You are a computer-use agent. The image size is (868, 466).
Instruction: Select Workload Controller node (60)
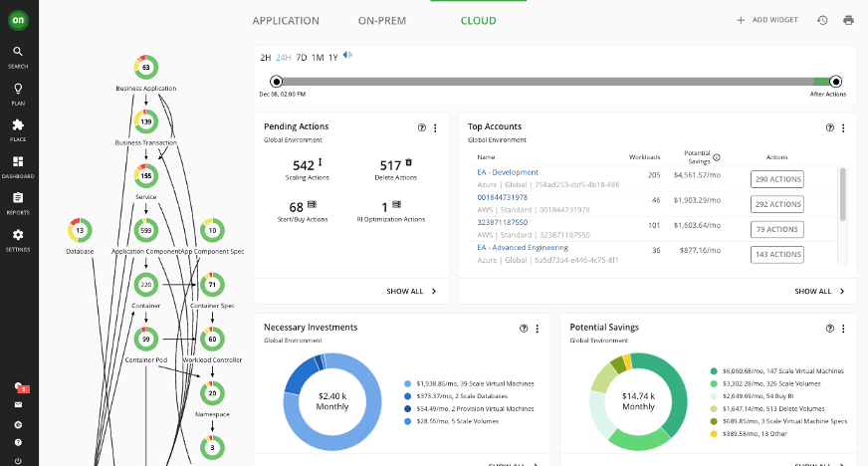(x=212, y=339)
